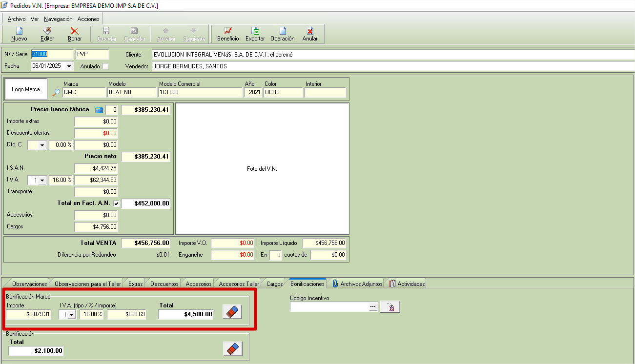Click the Logo Marca box
This screenshot has width=635, height=364.
(x=26, y=89)
